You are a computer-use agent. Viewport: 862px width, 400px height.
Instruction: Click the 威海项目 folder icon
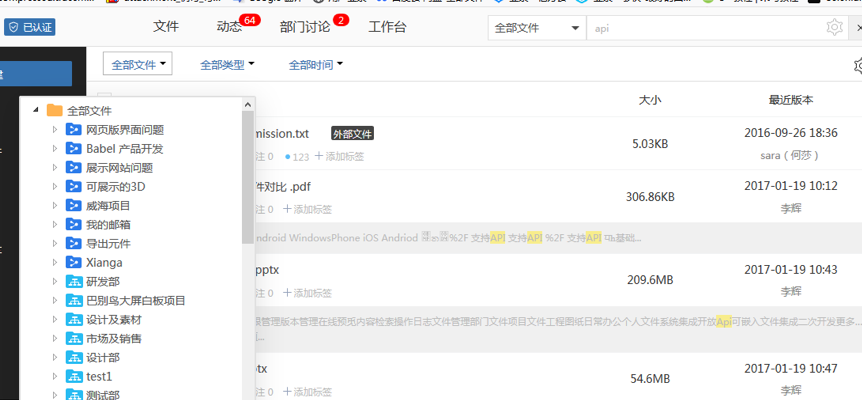(x=74, y=205)
